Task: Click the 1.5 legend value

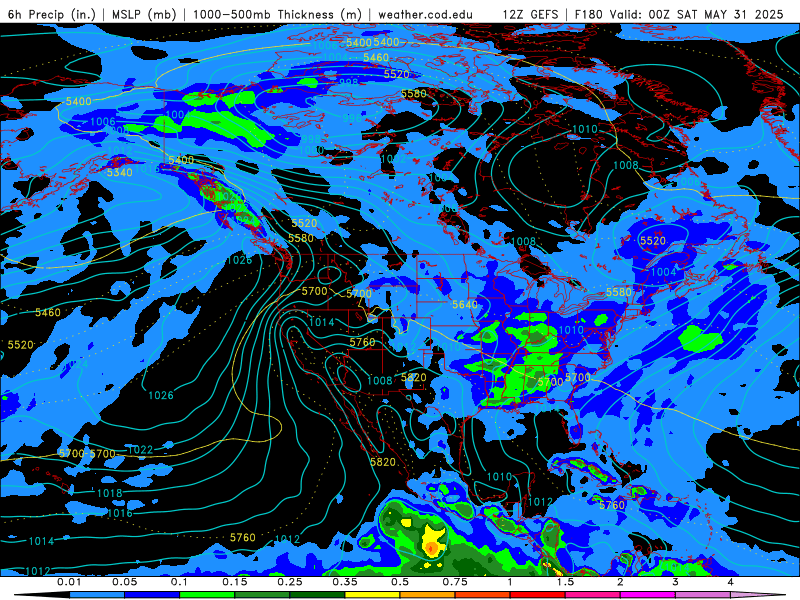Action: point(565,582)
